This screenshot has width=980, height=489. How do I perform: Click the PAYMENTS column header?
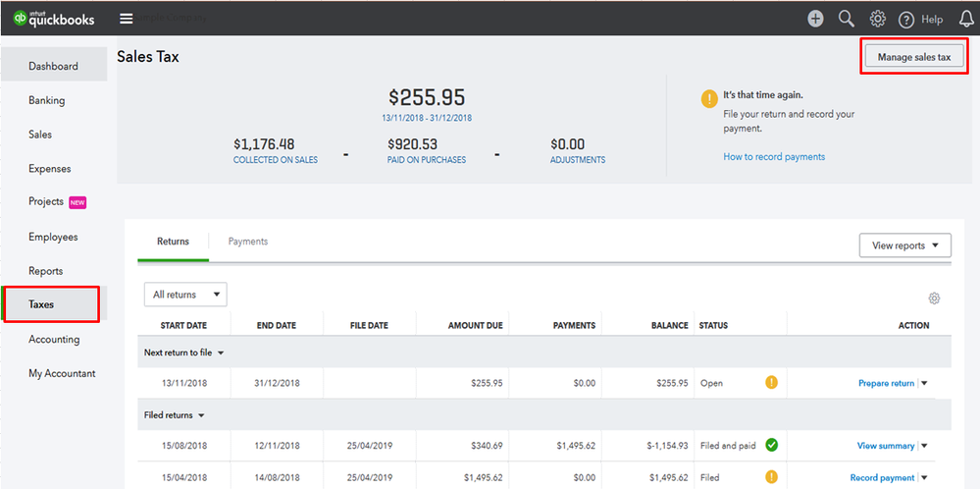click(x=574, y=326)
